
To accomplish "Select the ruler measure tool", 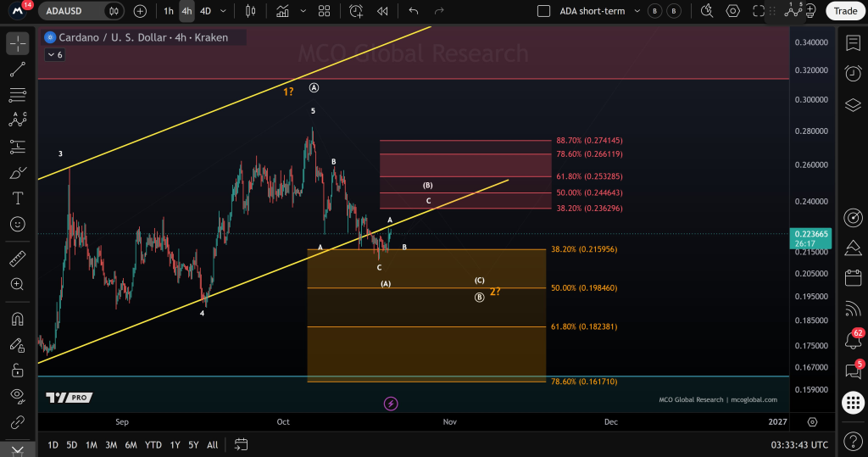I will [x=18, y=258].
